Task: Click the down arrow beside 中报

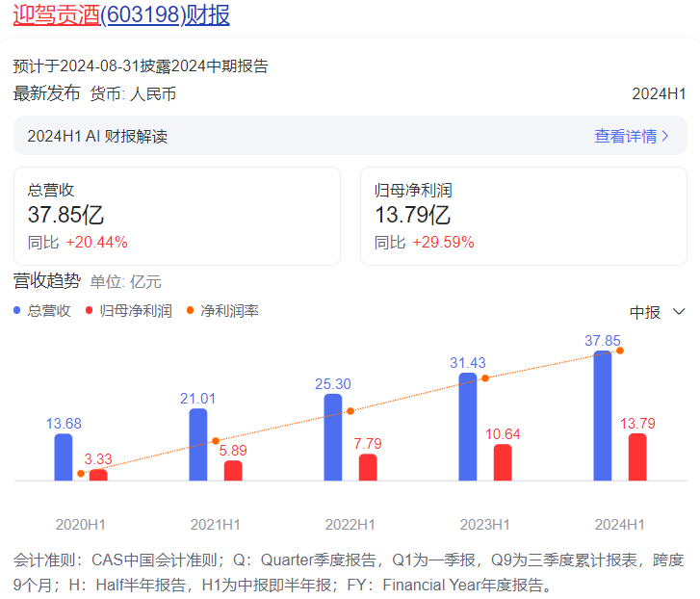Action: 679,312
